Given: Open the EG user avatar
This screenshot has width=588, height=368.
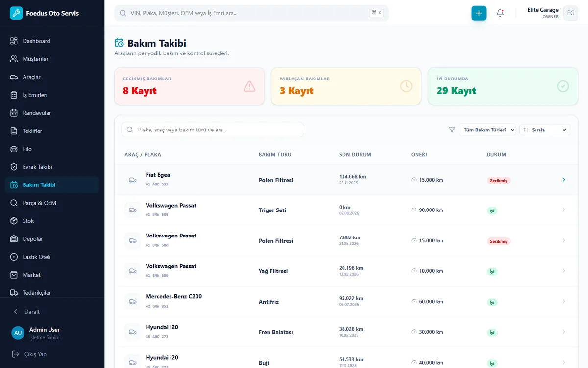Looking at the screenshot, I should (x=571, y=13).
